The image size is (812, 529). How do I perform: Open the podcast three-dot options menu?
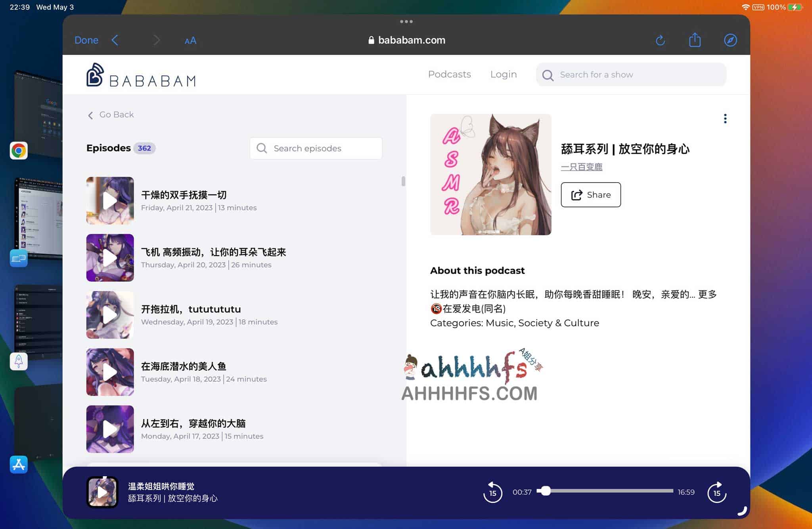(x=725, y=119)
